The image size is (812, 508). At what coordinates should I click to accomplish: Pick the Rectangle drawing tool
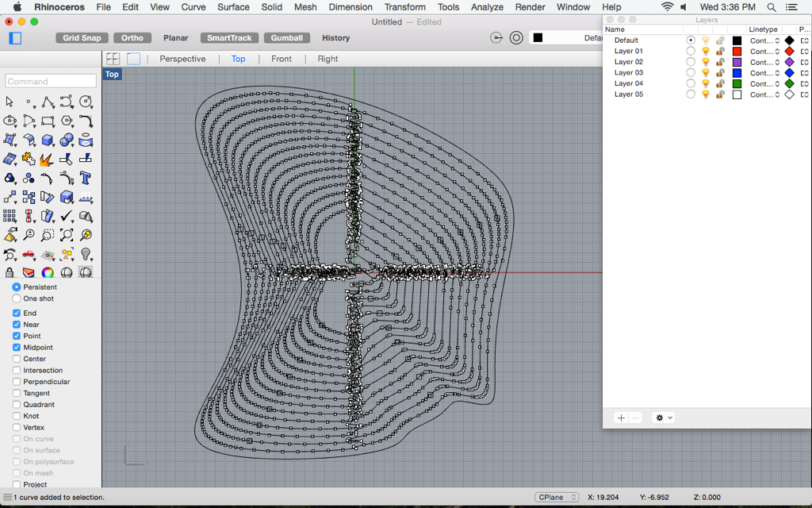tap(48, 121)
